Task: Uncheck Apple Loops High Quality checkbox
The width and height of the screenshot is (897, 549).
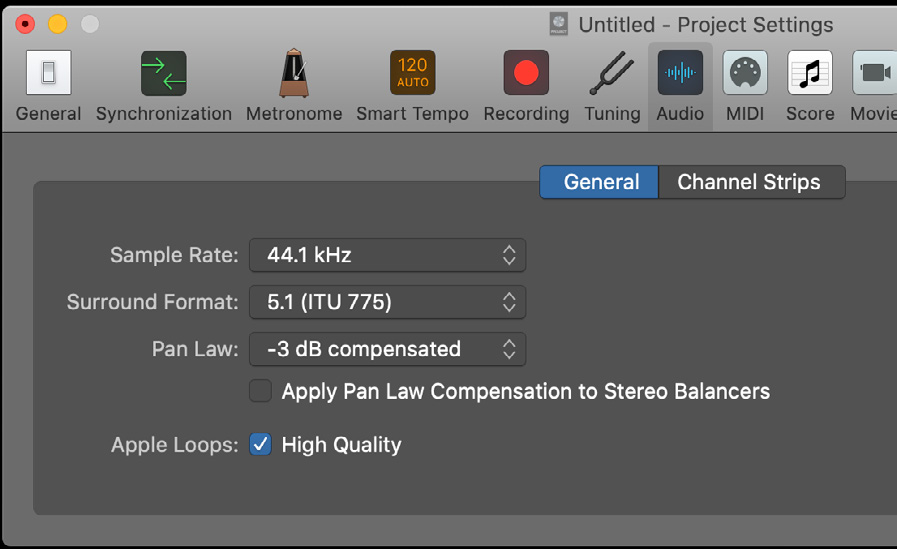Action: tap(260, 444)
